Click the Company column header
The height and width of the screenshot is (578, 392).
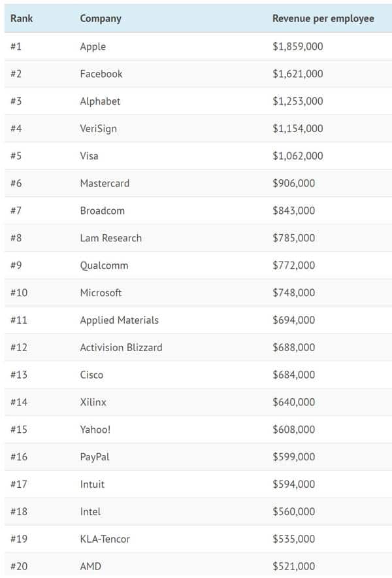click(x=101, y=18)
